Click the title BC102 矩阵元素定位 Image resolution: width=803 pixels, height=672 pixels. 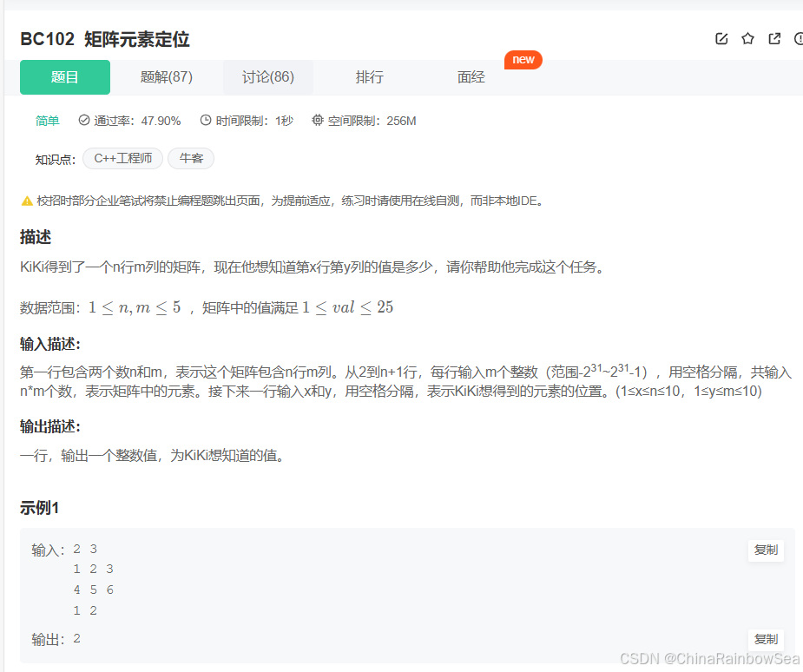(105, 39)
